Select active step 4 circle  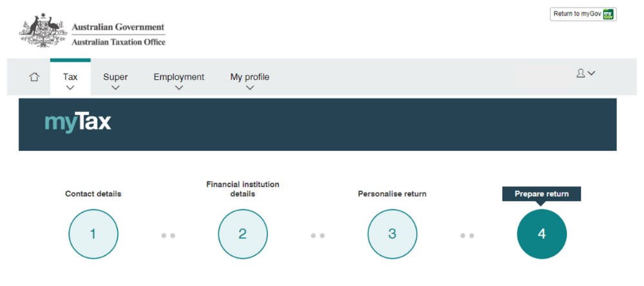542,234
